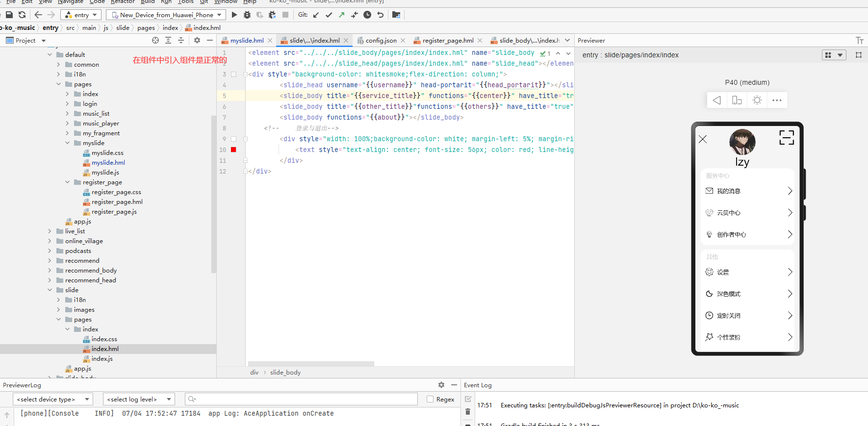Viewport: 868px width, 426px height.
Task: Select myslide.js in the project tree
Action: [x=105, y=172]
